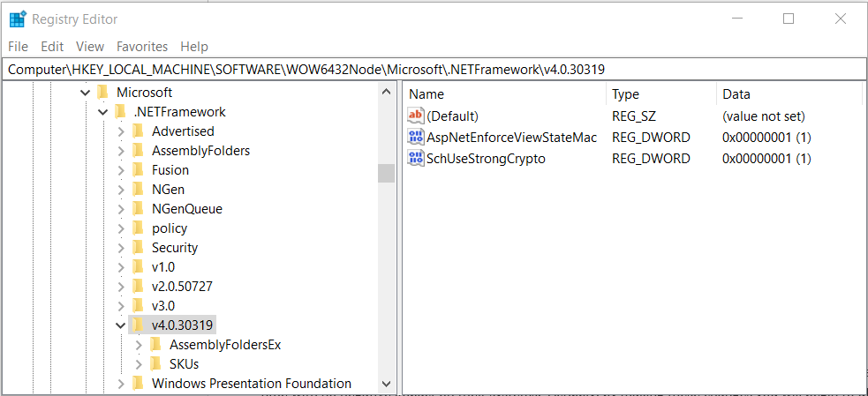The width and height of the screenshot is (868, 396).
Task: Open the Edit menu
Action: (52, 46)
